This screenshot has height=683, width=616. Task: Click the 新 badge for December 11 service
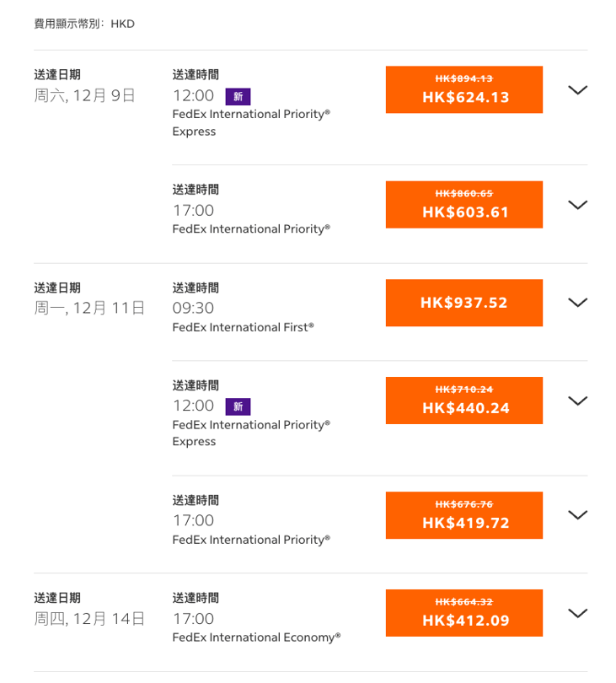[x=238, y=406]
